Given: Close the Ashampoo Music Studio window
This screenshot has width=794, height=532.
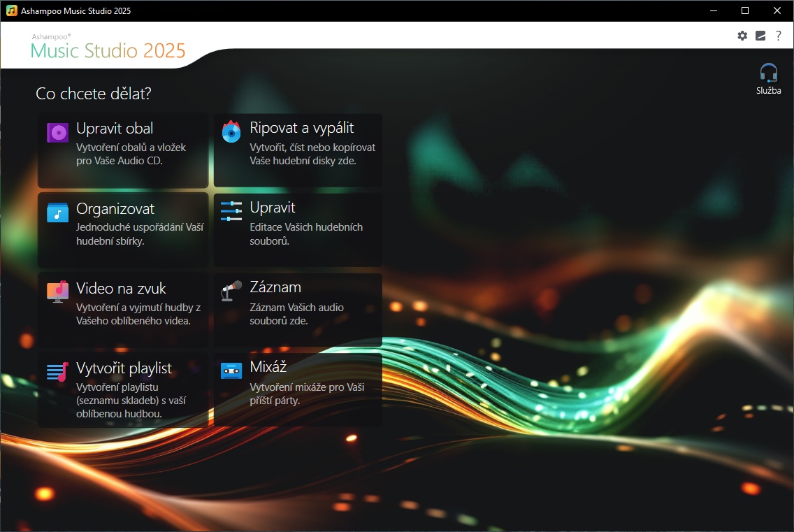Looking at the screenshot, I should [x=777, y=10].
